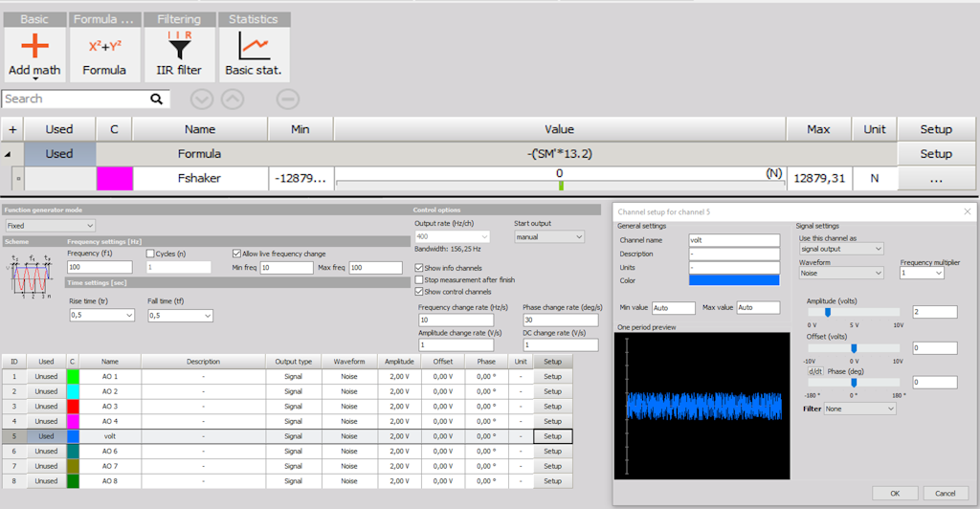Toggle Unused state for AO 2

(46, 391)
